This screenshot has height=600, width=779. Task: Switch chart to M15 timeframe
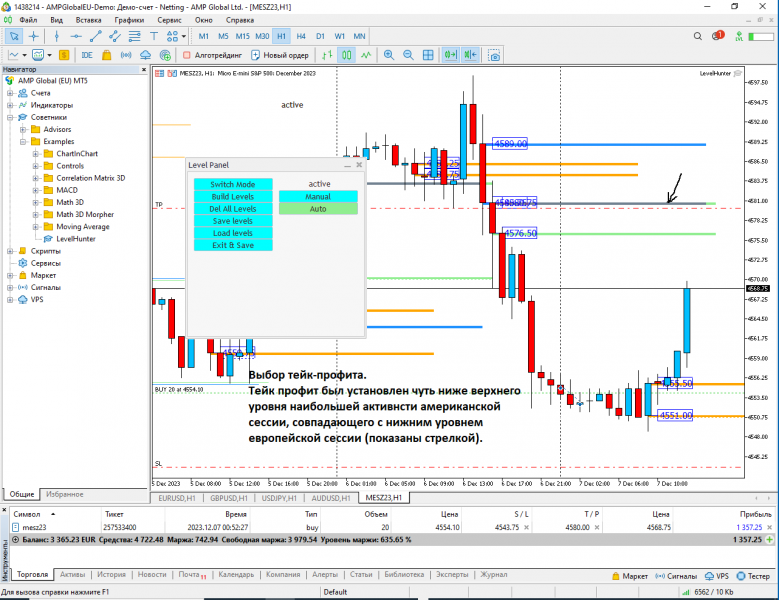point(242,36)
